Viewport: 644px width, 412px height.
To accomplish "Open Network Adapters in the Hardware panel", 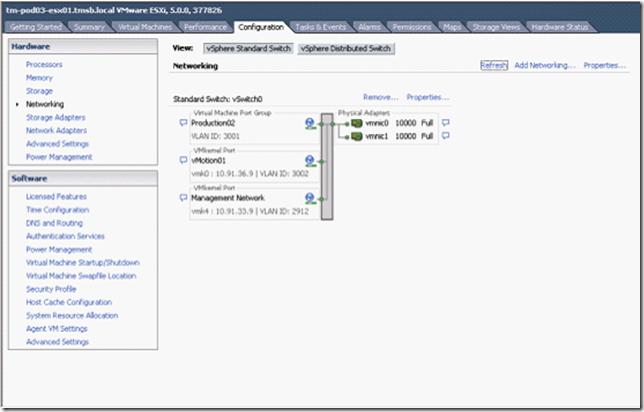I will click(x=56, y=130).
